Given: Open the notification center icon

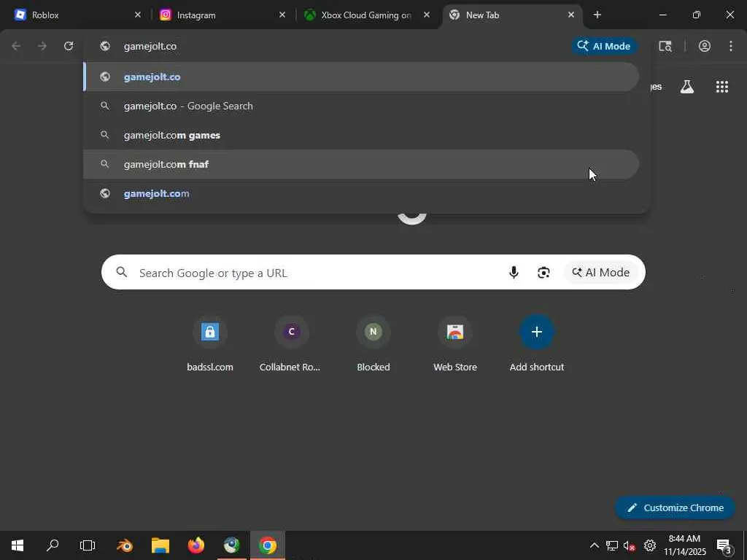Looking at the screenshot, I should tap(724, 546).
